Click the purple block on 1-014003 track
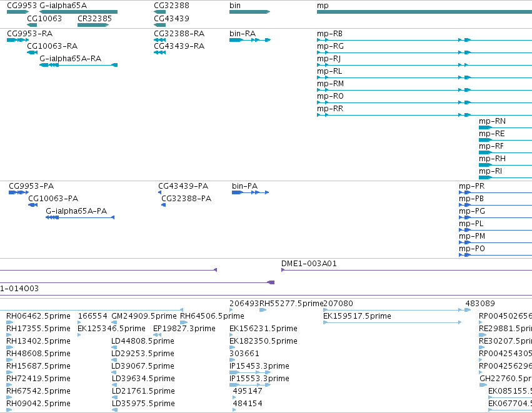532x413 pixels. tap(271, 282)
